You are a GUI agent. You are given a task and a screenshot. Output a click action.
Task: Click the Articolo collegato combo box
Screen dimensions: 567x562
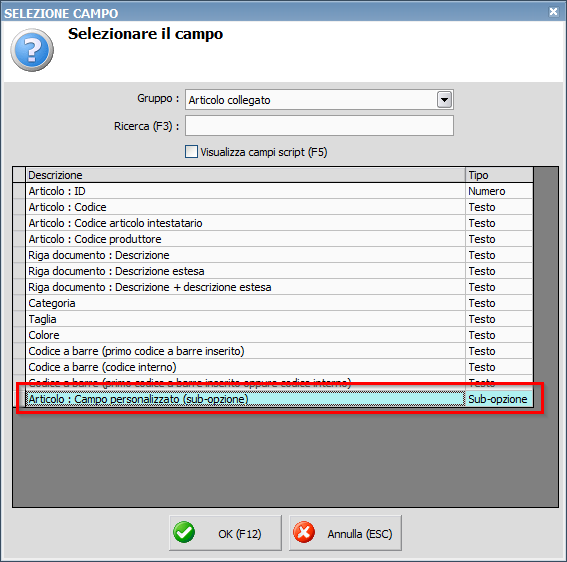[x=319, y=99]
